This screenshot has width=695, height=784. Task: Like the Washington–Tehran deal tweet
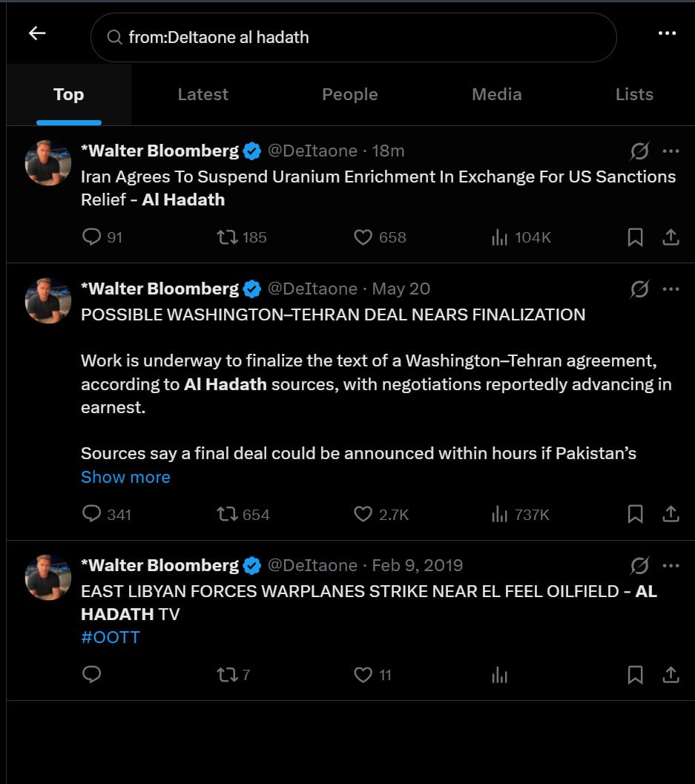pos(363,514)
